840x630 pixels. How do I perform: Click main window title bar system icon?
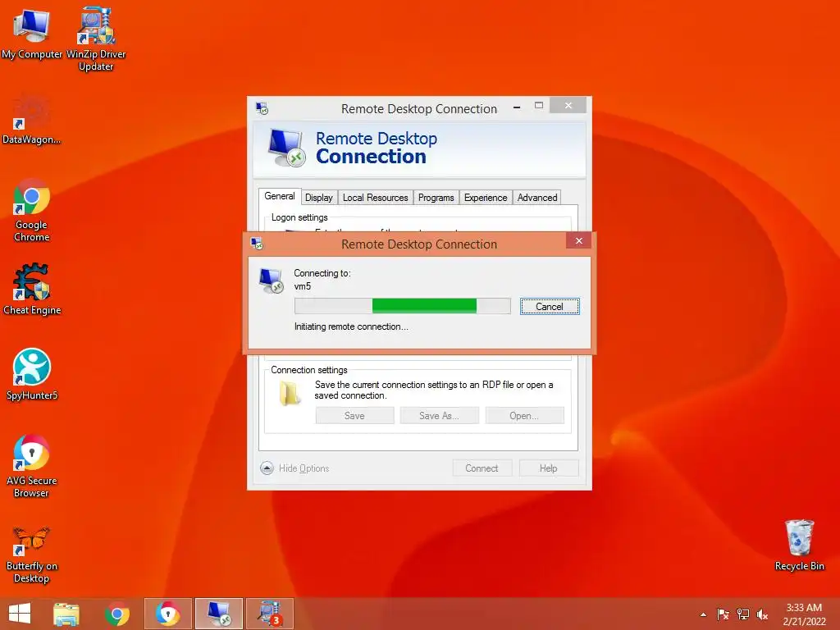point(262,108)
